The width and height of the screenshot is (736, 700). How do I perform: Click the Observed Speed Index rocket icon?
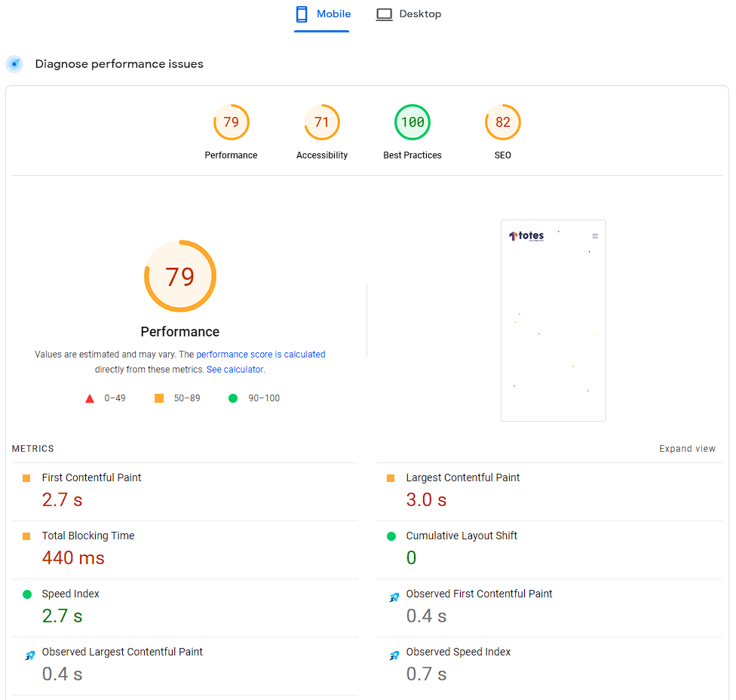[394, 655]
